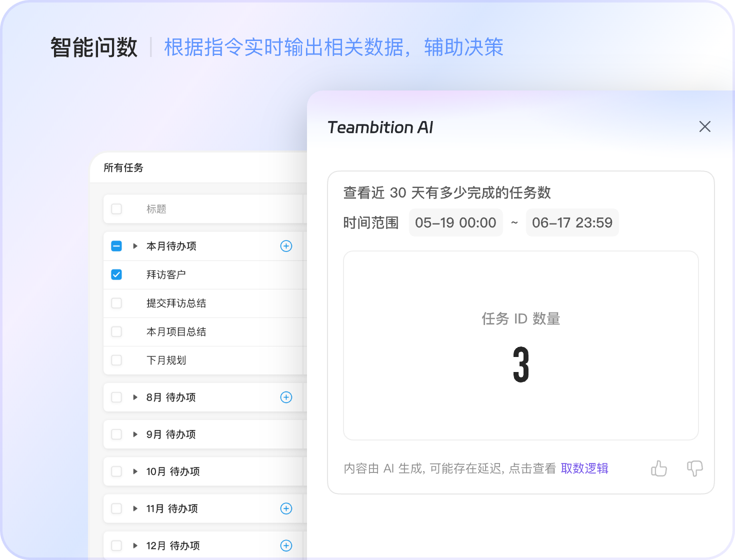Screen dimensions: 735x560
Task: Check the 提交拜访总结 task checkbox
Action: [116, 303]
